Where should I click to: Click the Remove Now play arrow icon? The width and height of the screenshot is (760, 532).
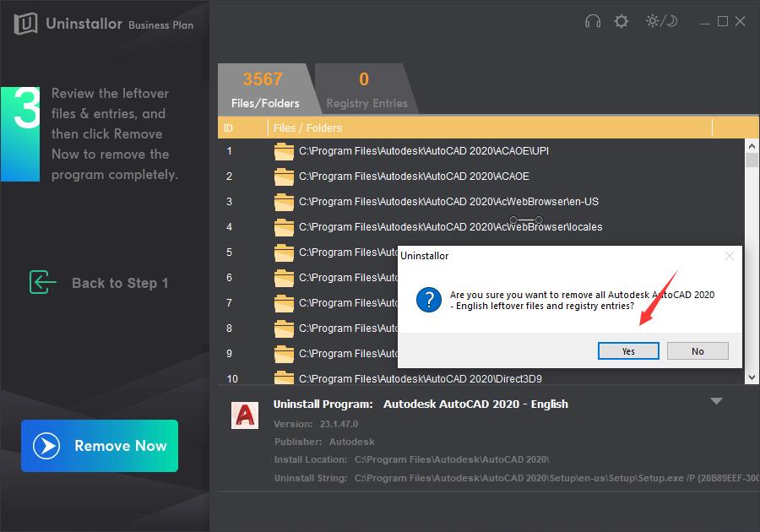click(x=46, y=446)
